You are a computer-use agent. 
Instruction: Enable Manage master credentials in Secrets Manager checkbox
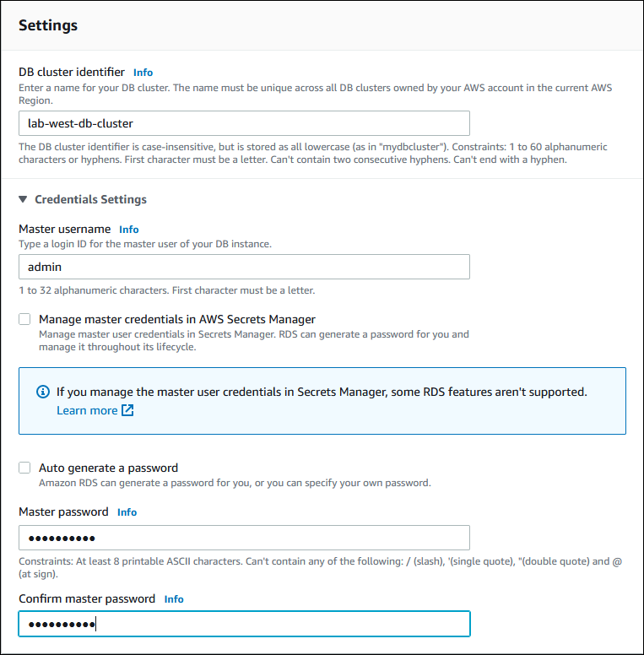click(x=24, y=319)
